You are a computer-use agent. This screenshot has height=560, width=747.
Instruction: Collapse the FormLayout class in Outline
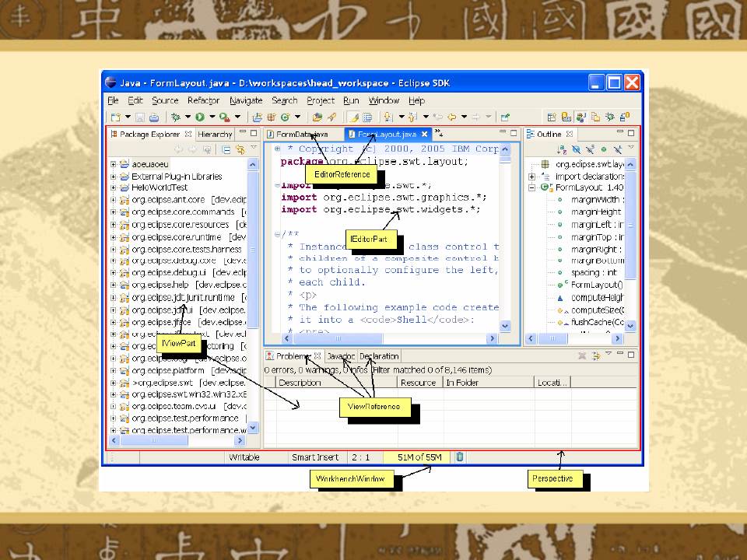point(531,187)
